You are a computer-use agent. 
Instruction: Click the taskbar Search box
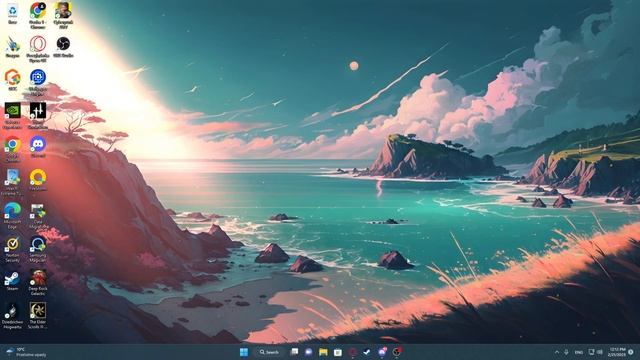[x=269, y=352]
